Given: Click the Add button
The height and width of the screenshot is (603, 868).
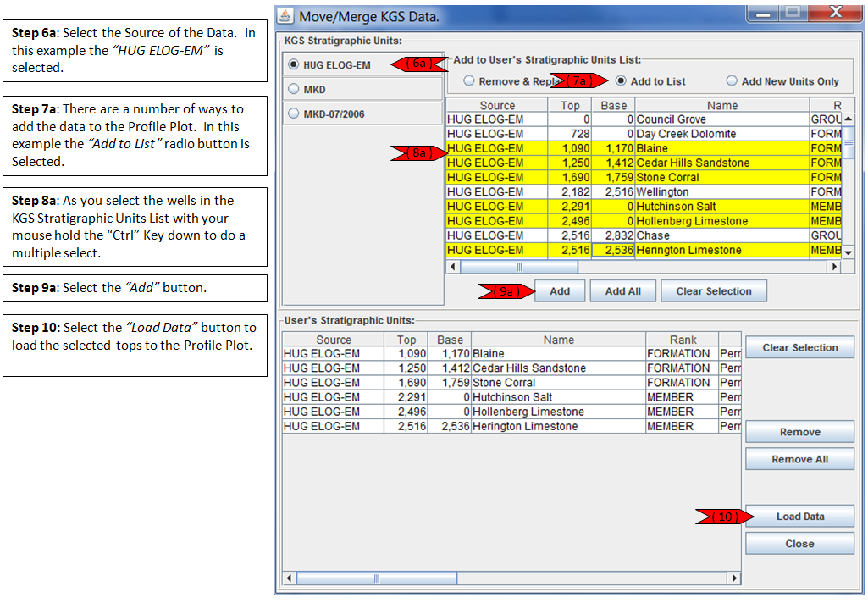Looking at the screenshot, I should click(x=560, y=290).
